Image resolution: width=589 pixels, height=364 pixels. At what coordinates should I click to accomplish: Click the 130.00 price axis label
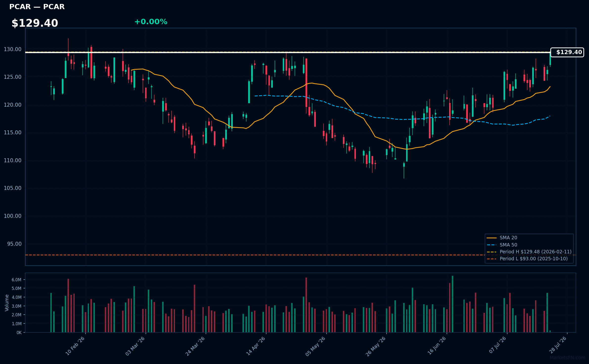[13, 49]
